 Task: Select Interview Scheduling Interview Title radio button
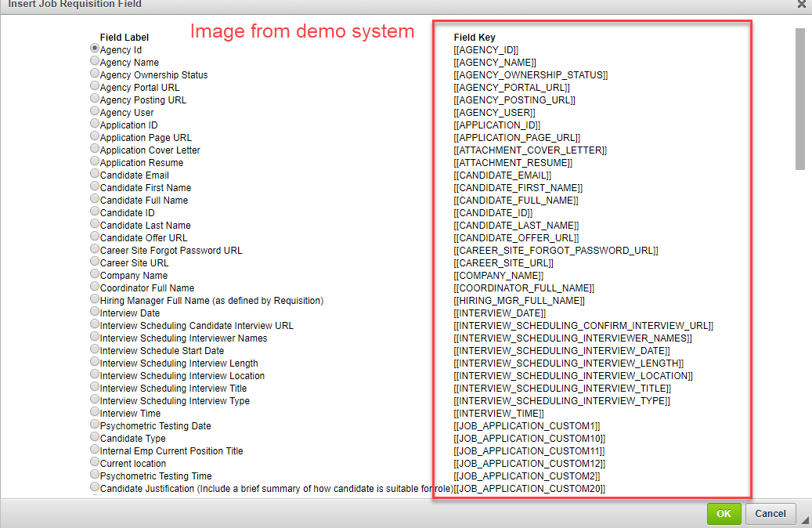tap(94, 386)
